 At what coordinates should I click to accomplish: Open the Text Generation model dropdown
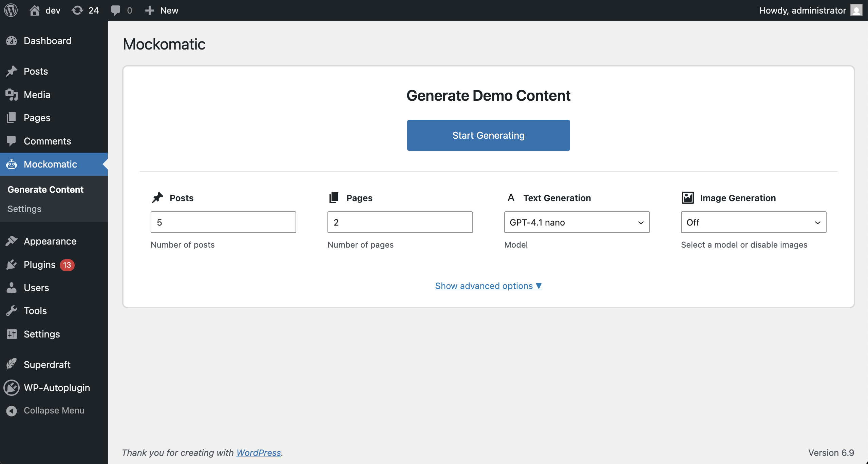[577, 222]
